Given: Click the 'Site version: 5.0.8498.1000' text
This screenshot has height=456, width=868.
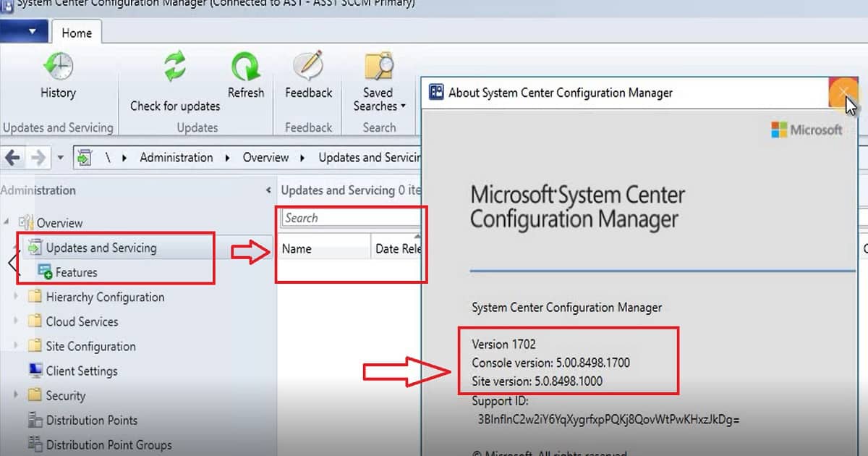Looking at the screenshot, I should click(537, 381).
